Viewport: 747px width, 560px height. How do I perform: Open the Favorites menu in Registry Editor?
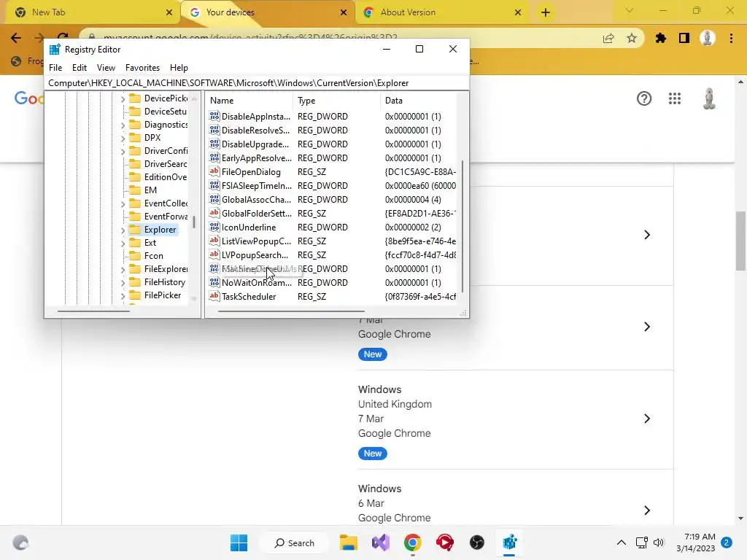click(x=142, y=68)
